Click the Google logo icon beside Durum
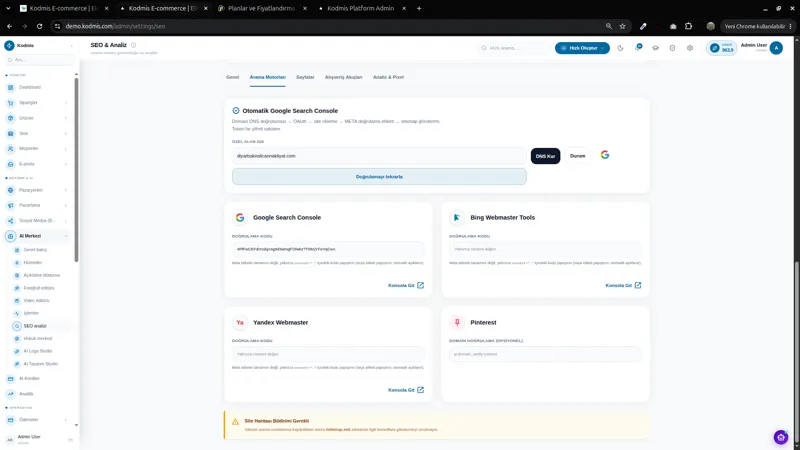 pos(605,155)
